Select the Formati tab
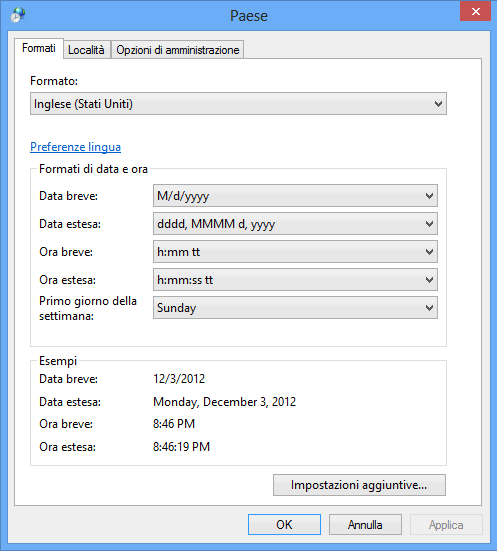 [39, 48]
